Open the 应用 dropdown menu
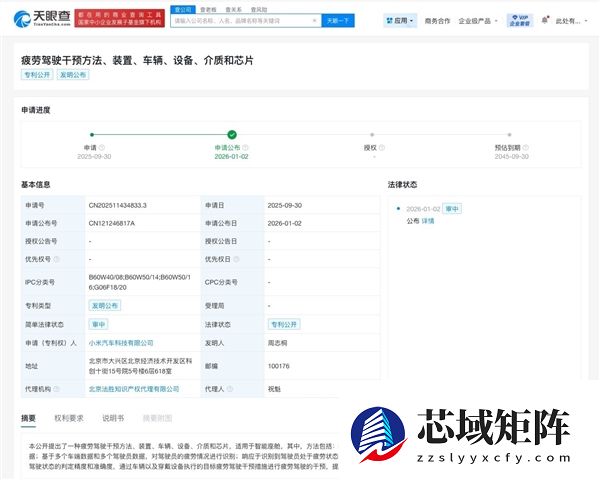 (x=400, y=21)
